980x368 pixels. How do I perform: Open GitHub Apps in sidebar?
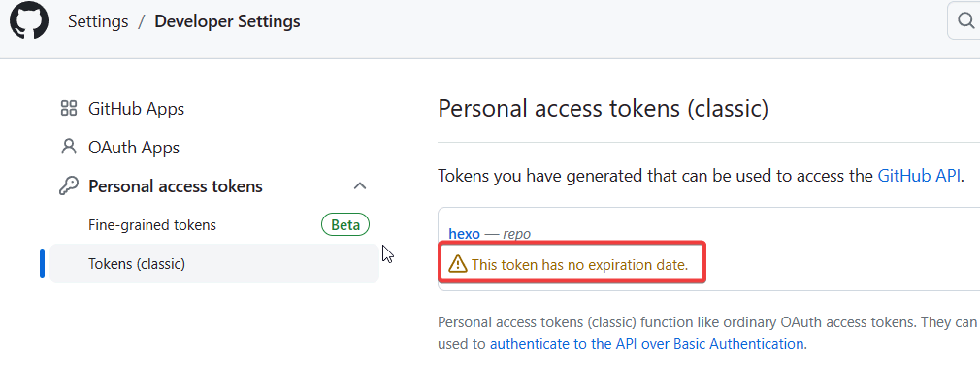pos(136,109)
